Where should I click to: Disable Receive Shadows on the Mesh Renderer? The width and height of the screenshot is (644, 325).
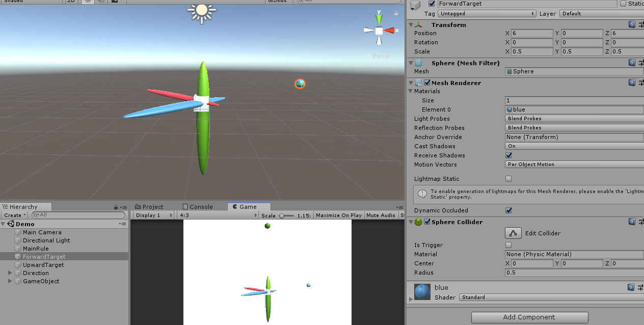tap(508, 155)
